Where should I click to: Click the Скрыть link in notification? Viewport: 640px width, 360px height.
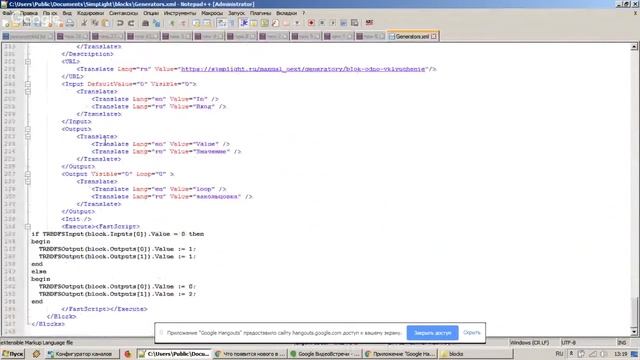coord(471,333)
